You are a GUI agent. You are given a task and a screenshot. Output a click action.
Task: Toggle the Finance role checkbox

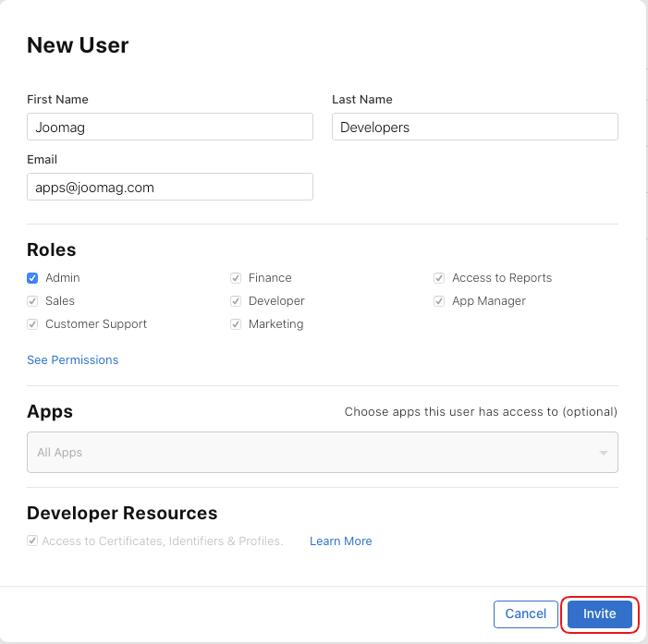[236, 278]
